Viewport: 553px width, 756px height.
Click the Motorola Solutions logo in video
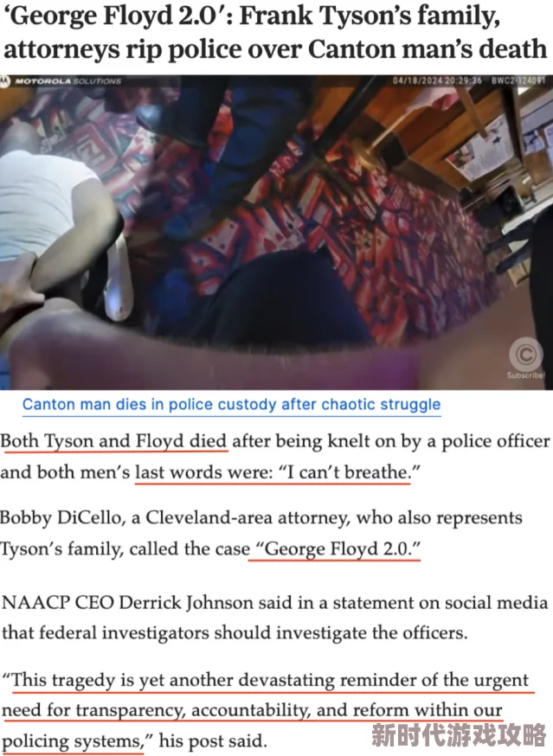coord(61,81)
